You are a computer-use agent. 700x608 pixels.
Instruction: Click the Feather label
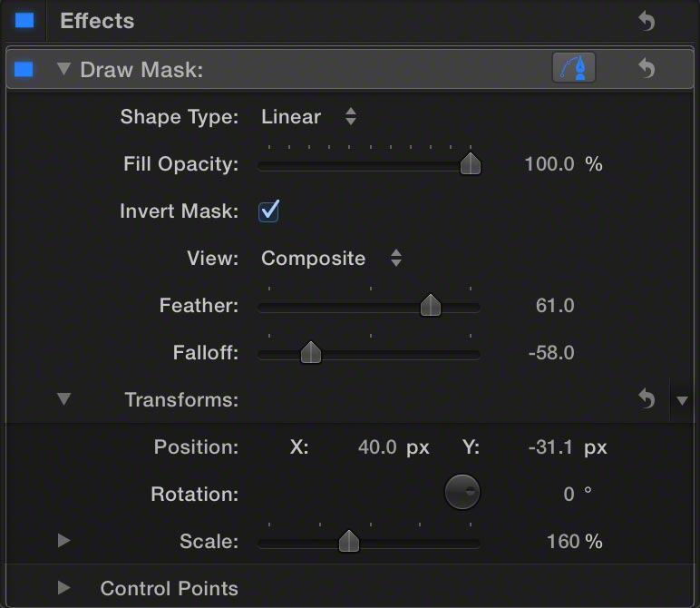[199, 306]
